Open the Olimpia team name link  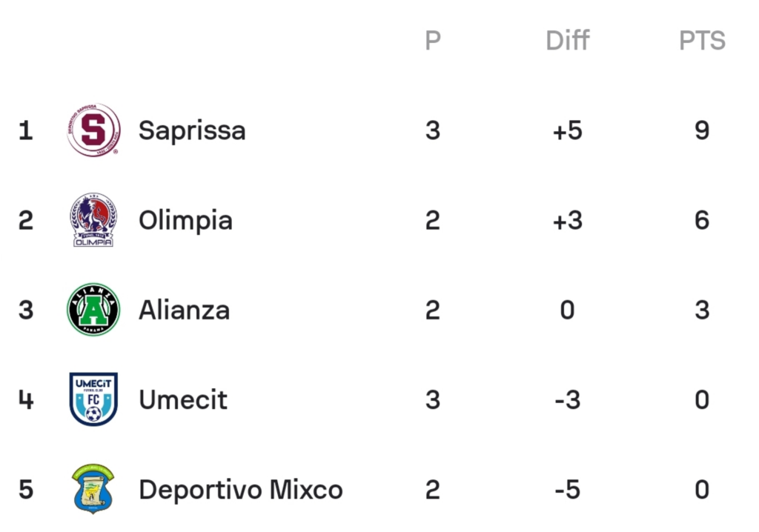click(185, 221)
